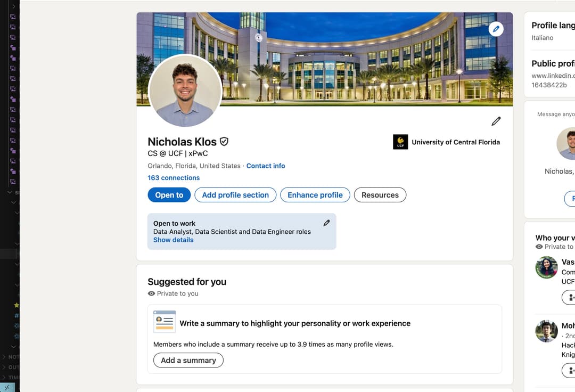Click Enhance profile button

(x=315, y=195)
